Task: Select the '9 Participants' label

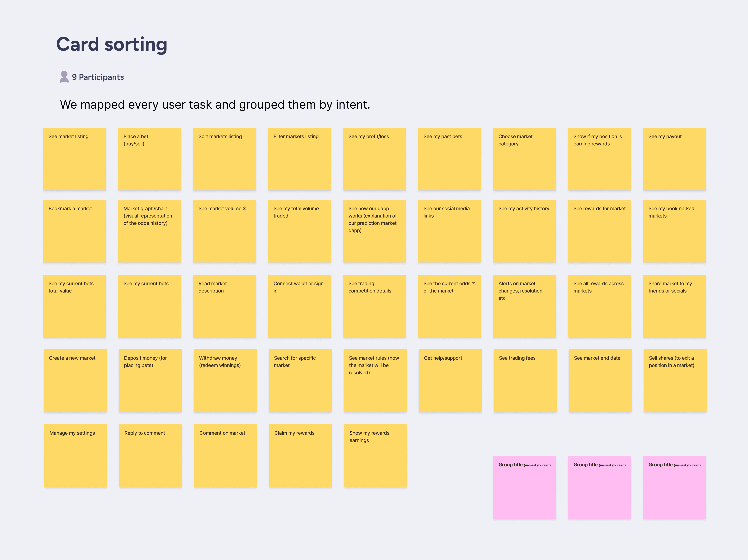Action: pos(98,77)
